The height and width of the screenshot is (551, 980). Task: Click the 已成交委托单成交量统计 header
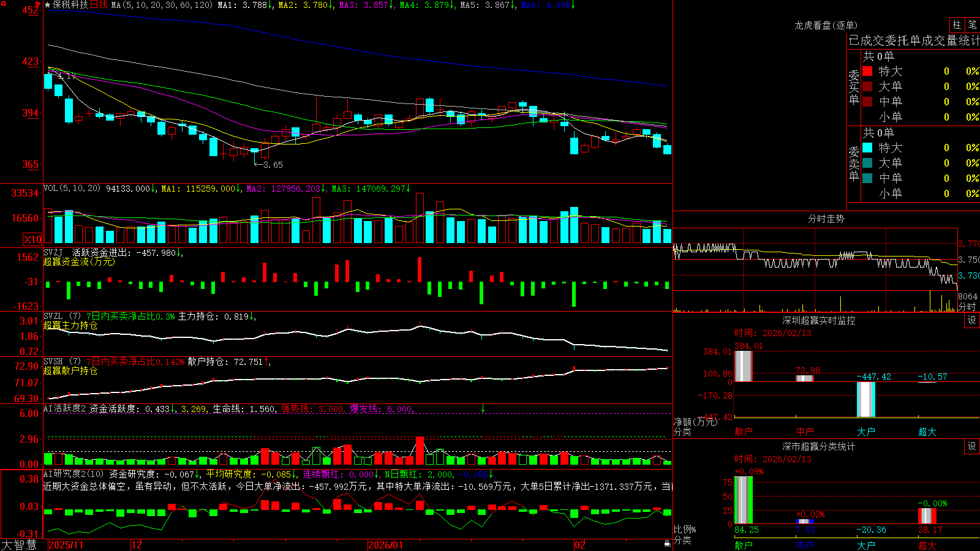(x=914, y=40)
